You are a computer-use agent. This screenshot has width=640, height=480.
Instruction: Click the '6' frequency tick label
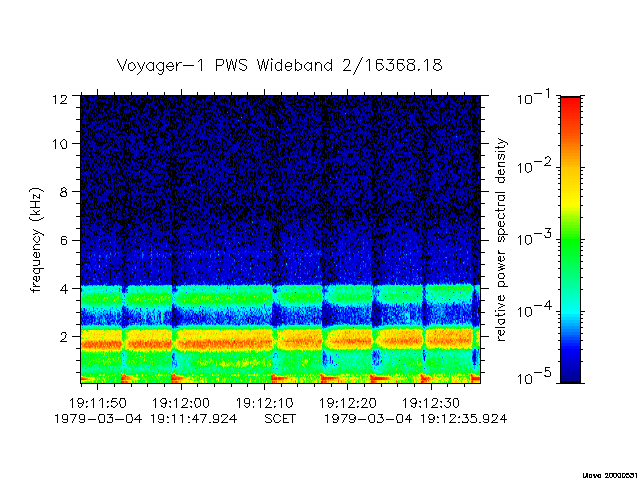point(63,240)
